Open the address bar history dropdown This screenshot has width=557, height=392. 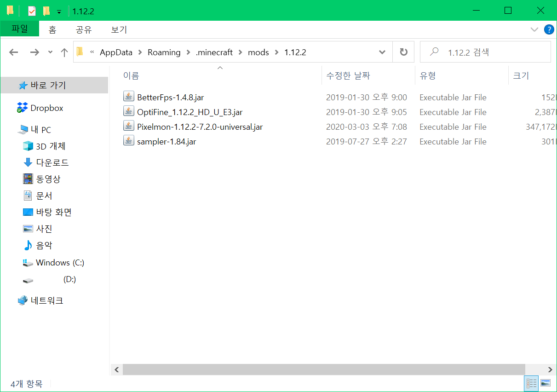pyautogui.click(x=382, y=52)
